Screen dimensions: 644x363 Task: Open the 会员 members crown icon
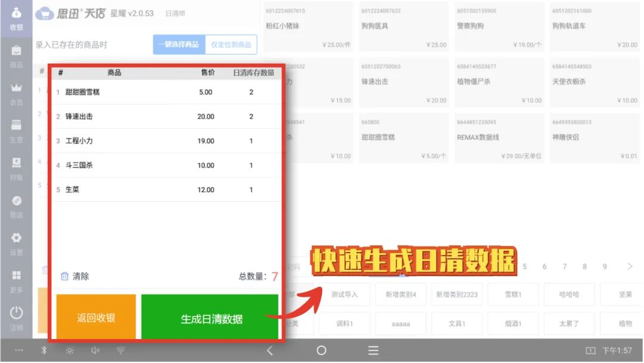[x=16, y=93]
